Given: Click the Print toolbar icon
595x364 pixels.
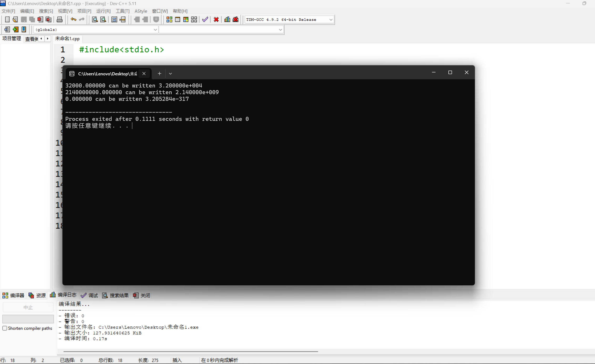Looking at the screenshot, I should (x=59, y=20).
